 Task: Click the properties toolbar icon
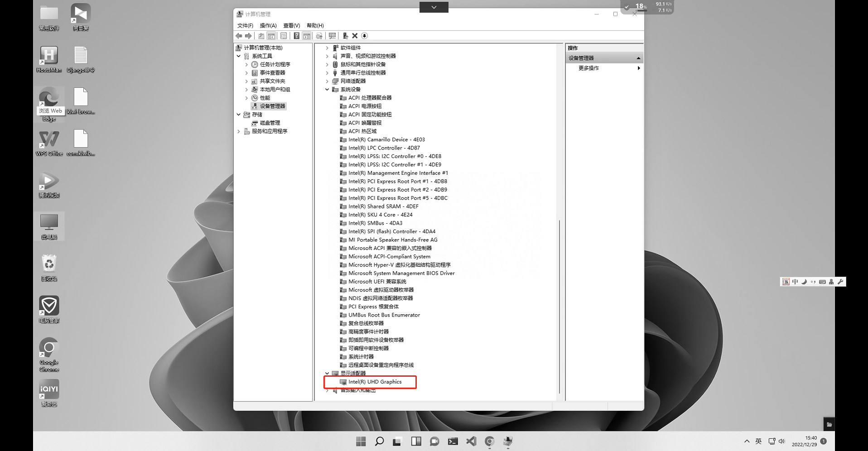click(x=284, y=36)
